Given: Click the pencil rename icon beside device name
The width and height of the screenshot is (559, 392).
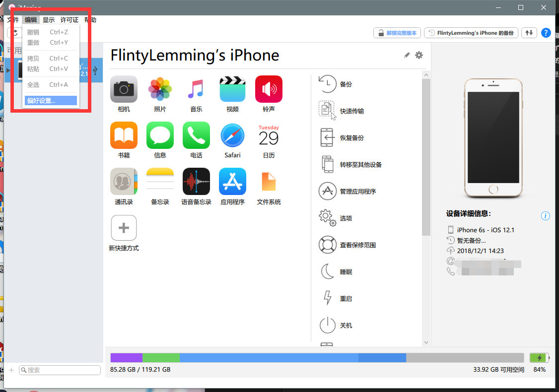Looking at the screenshot, I should tap(407, 55).
